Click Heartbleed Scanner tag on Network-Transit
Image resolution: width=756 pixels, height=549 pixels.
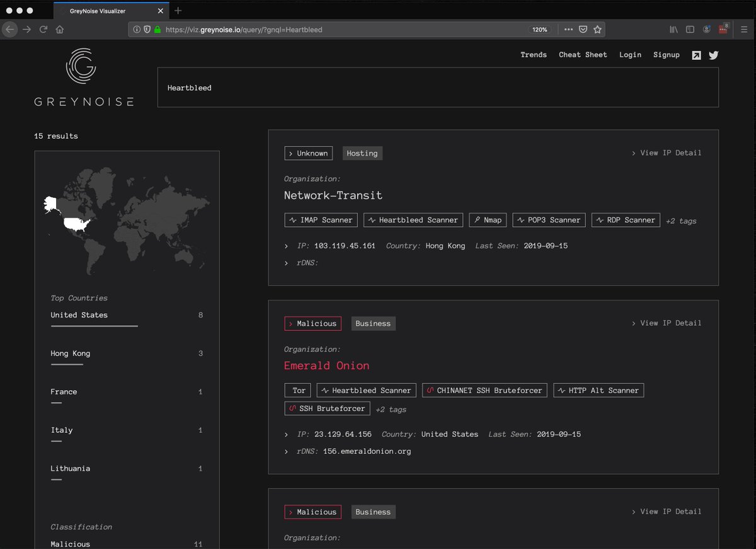pyautogui.click(x=413, y=220)
